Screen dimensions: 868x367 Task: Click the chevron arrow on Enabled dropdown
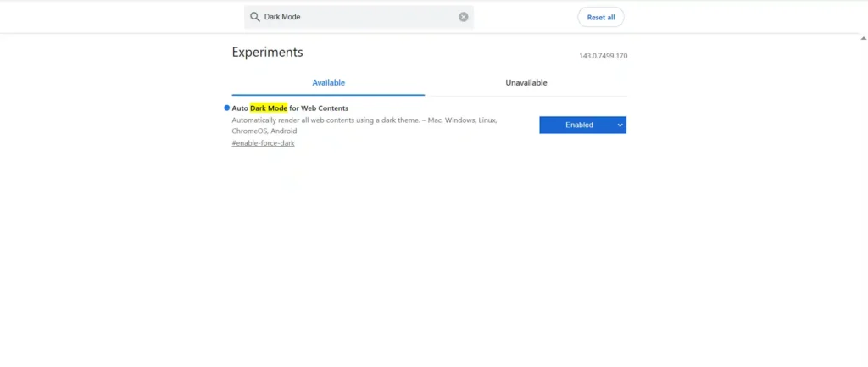point(620,125)
